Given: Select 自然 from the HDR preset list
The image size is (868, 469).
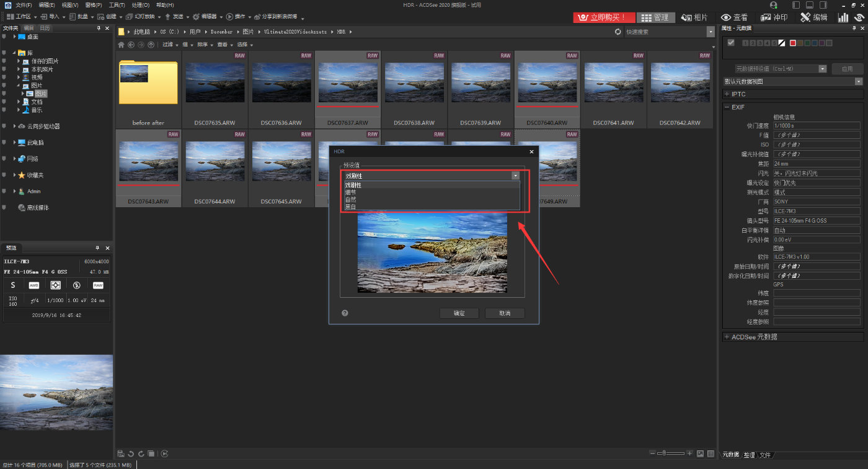Looking at the screenshot, I should pos(351,200).
